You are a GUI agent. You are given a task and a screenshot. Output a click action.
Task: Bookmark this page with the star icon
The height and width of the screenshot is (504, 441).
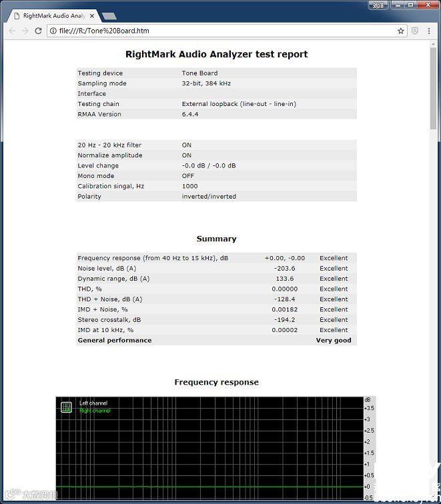pos(400,31)
